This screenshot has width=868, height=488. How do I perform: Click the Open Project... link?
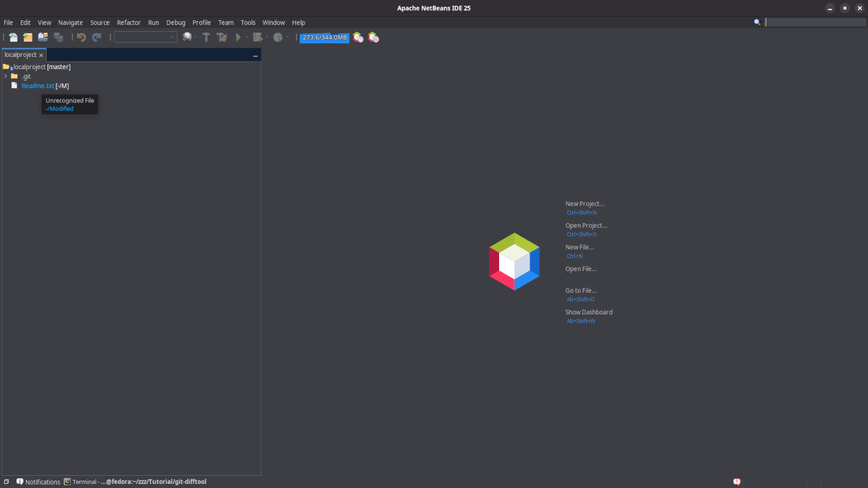tap(586, 225)
